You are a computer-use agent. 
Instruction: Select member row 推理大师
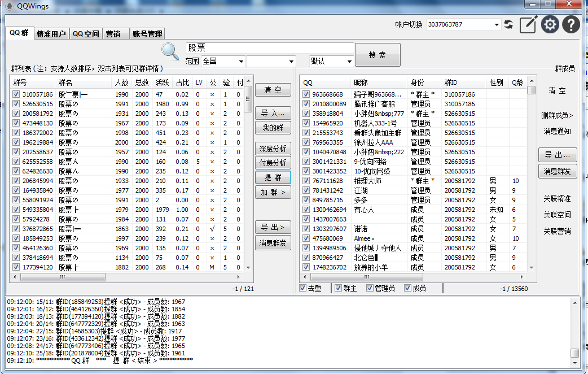pyautogui.click(x=414, y=181)
